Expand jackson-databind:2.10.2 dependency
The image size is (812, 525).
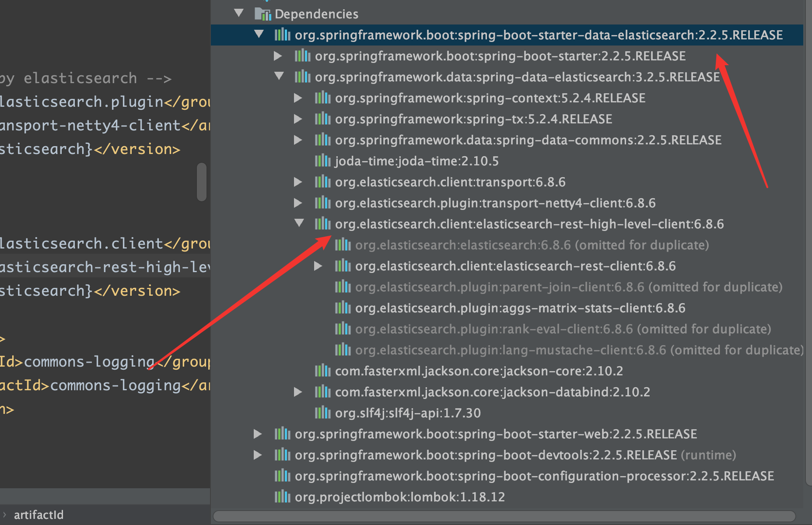point(298,392)
